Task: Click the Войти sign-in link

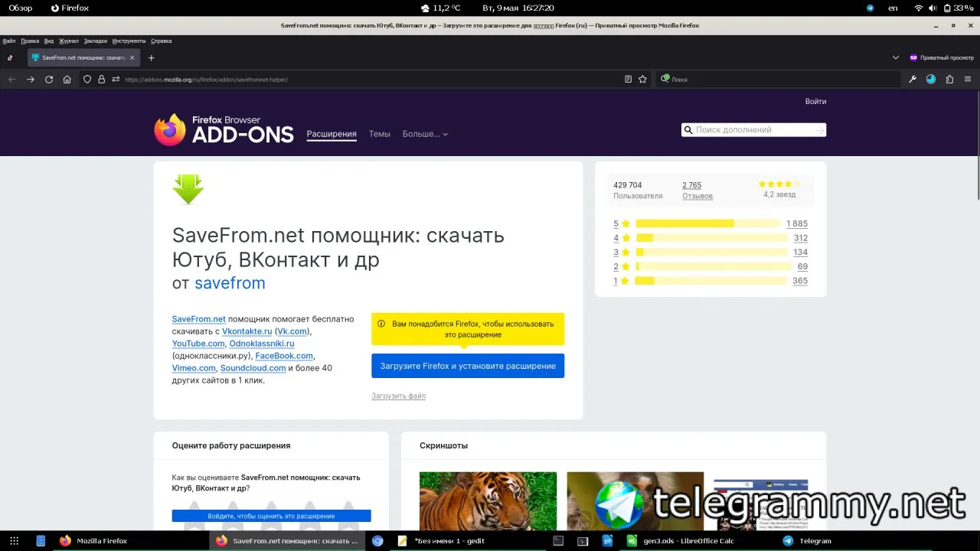Action: (x=815, y=102)
